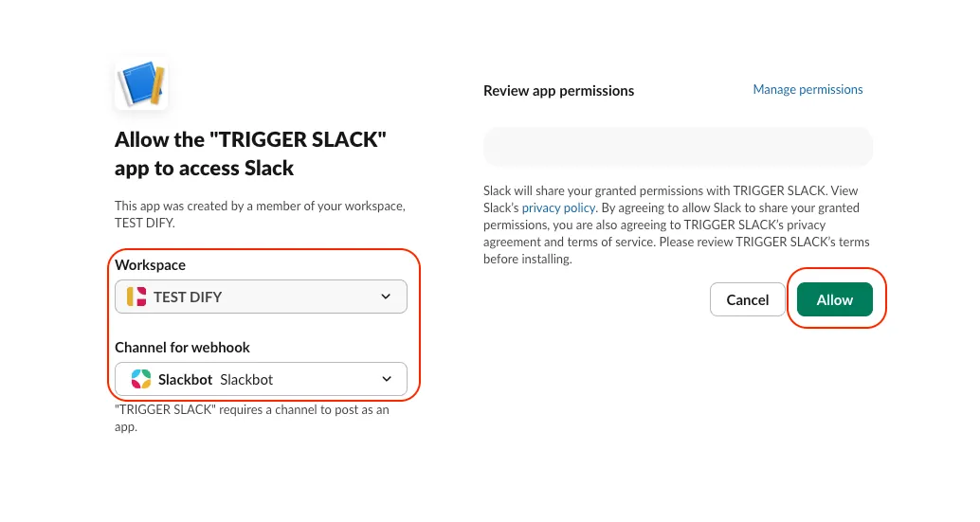Click the empty gray permissions list box
Screen dimensions: 980x522
coord(678,147)
